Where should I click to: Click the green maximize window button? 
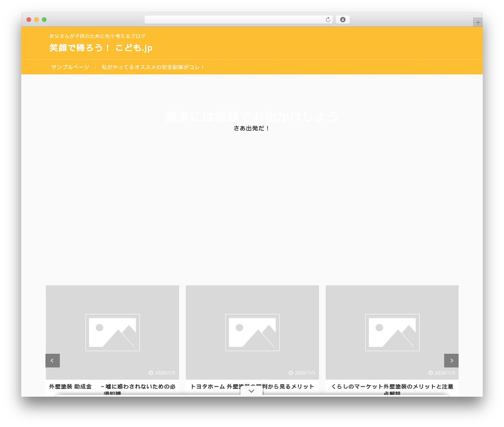coord(44,20)
